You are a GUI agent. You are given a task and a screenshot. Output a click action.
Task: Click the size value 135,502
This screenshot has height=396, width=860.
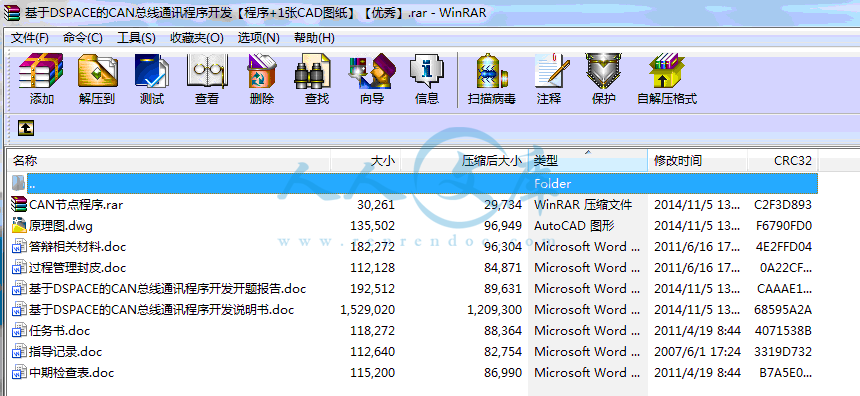(x=372, y=226)
